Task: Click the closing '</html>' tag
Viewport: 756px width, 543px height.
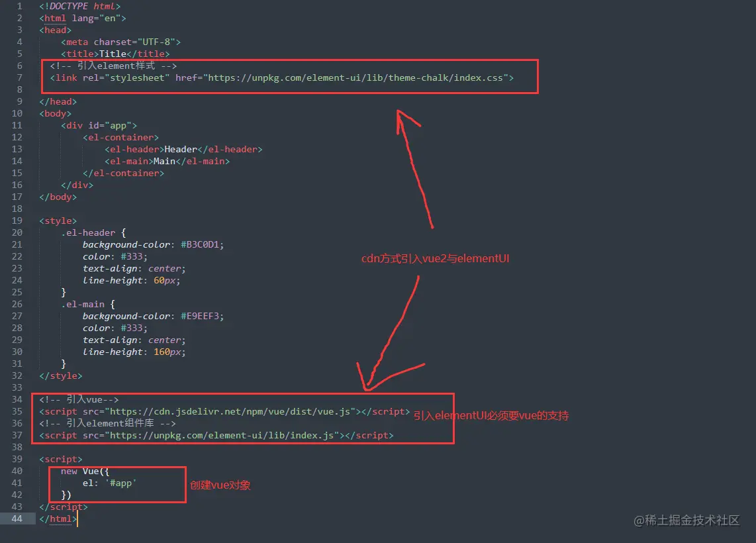Action: (x=58, y=518)
